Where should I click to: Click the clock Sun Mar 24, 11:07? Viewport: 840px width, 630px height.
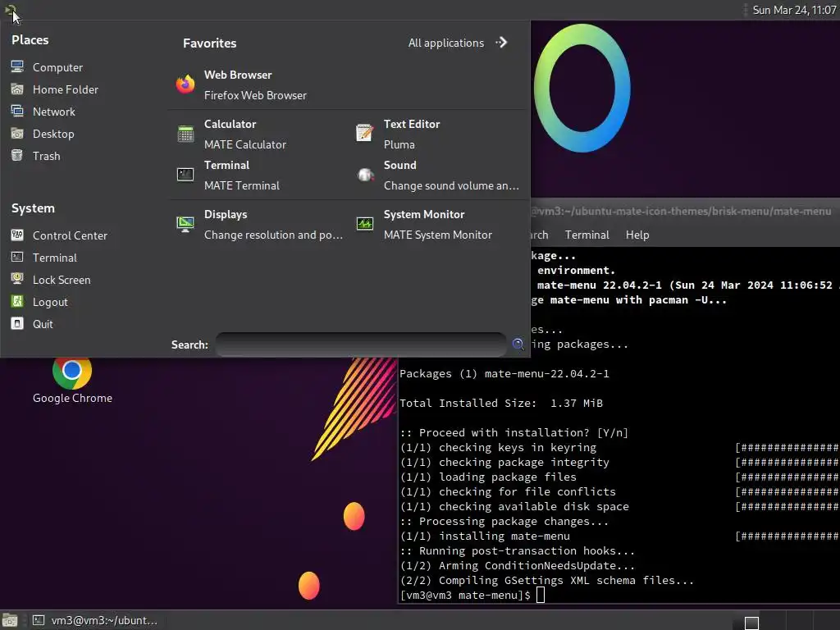click(794, 10)
